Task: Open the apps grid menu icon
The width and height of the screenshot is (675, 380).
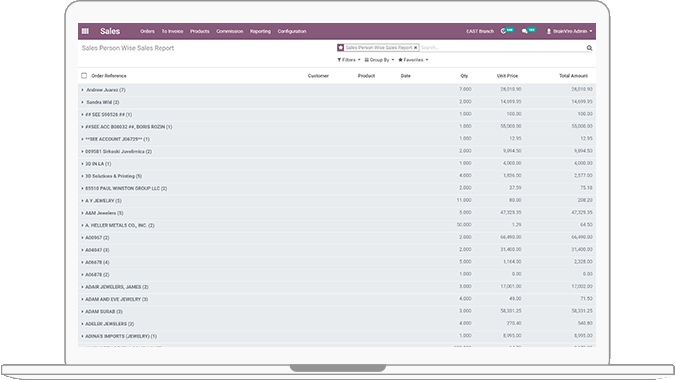Action: (85, 31)
